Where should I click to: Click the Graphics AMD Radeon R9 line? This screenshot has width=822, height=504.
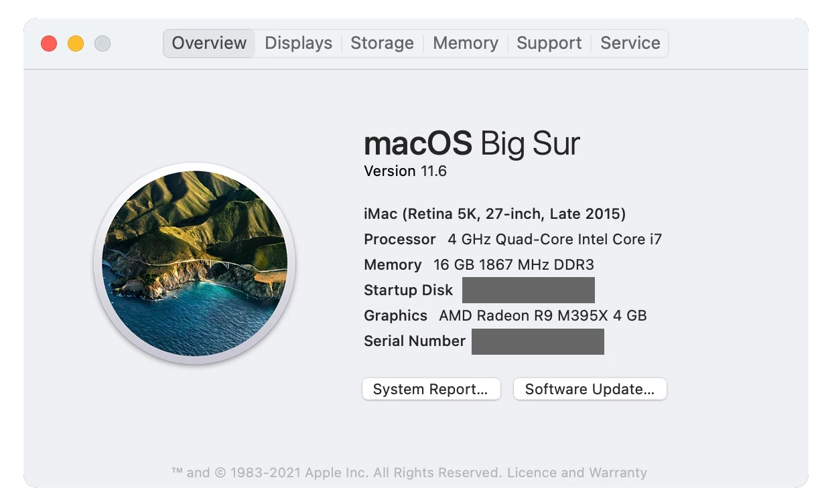pos(505,316)
